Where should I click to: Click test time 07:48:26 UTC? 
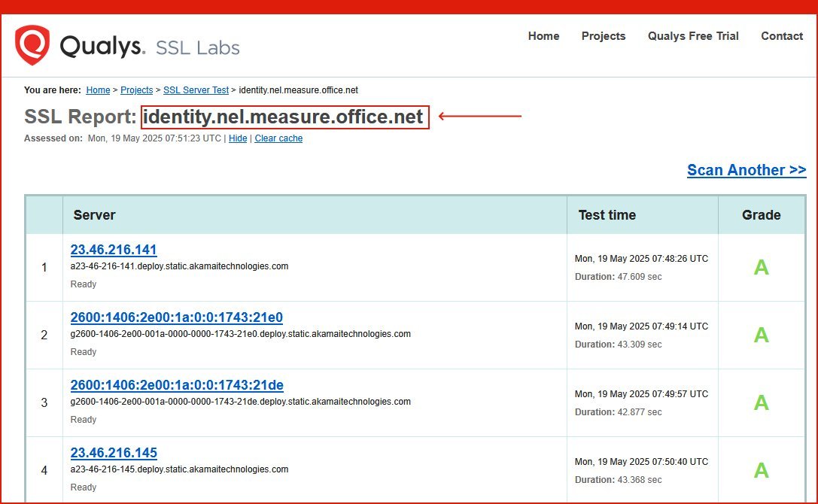[x=642, y=259]
